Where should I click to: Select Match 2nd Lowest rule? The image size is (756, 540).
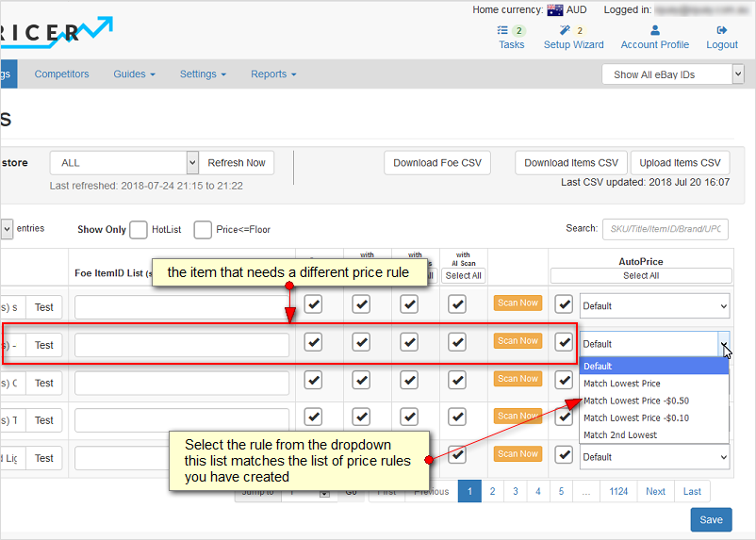point(620,434)
